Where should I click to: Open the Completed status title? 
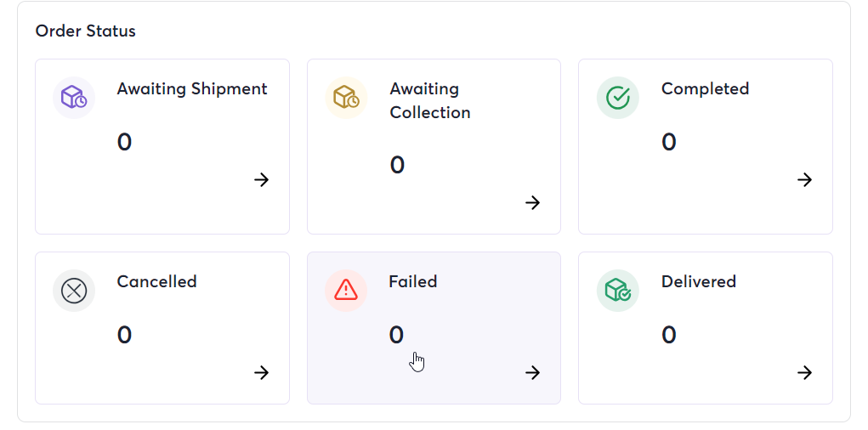706,89
